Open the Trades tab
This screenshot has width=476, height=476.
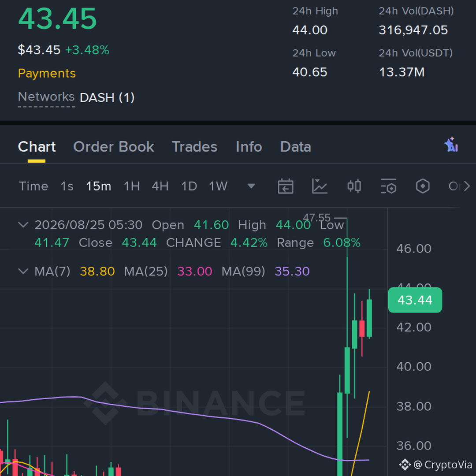click(194, 147)
